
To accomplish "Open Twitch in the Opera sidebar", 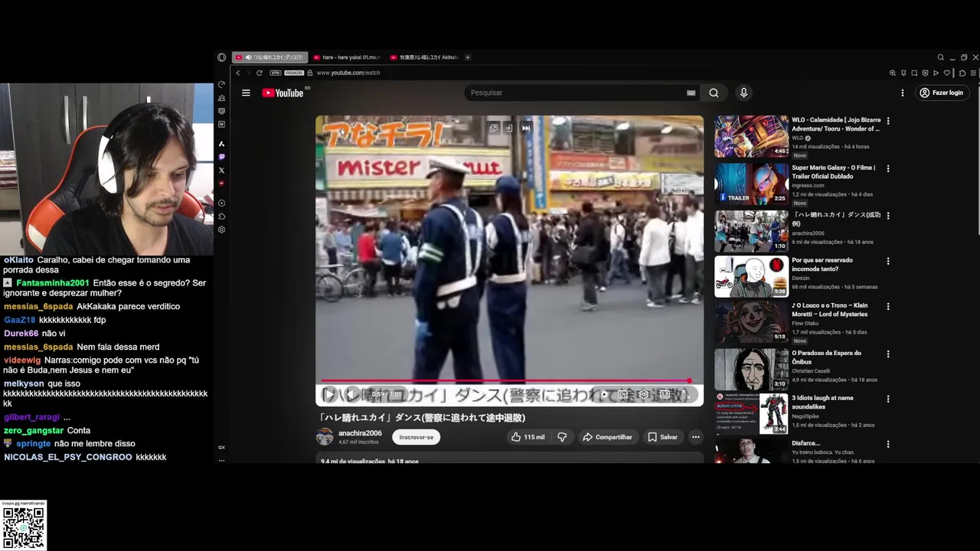I will click(221, 157).
